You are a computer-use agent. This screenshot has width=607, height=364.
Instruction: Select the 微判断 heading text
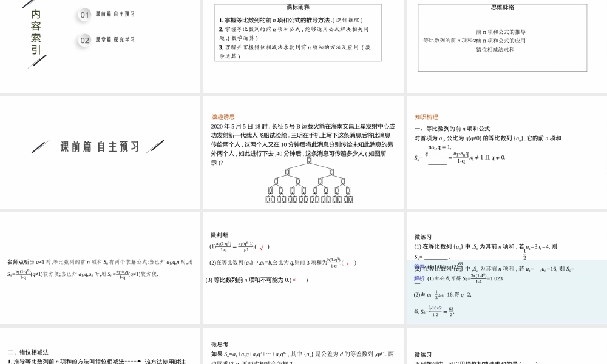coord(219,235)
